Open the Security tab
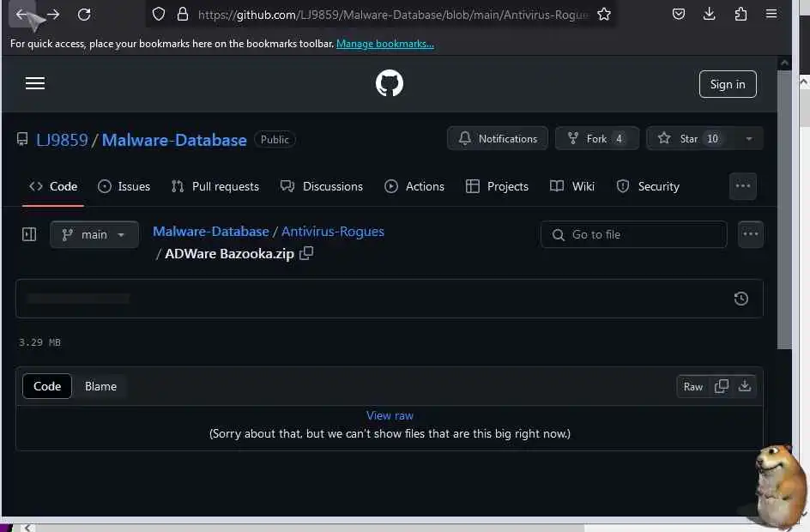 649,186
